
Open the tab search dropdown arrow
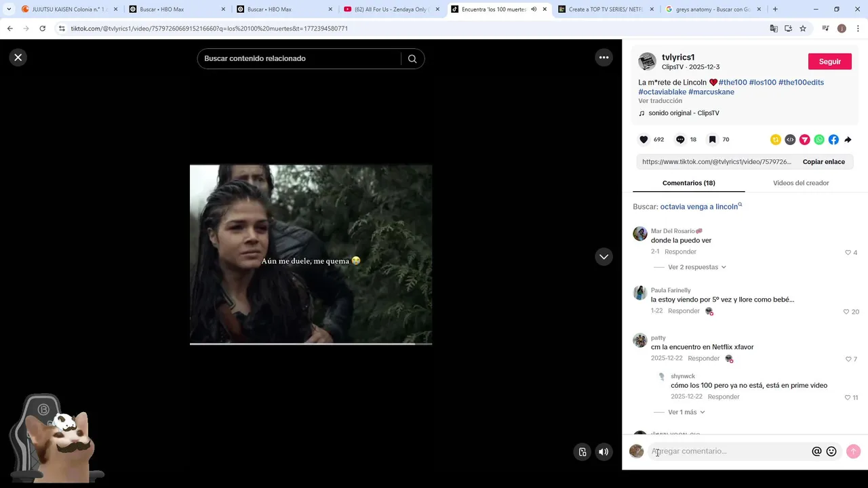click(x=9, y=9)
